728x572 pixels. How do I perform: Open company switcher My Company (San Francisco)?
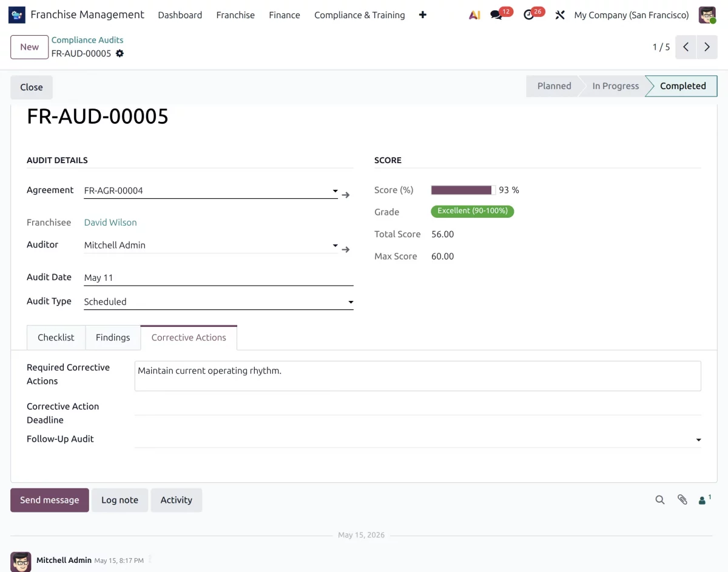pos(632,15)
